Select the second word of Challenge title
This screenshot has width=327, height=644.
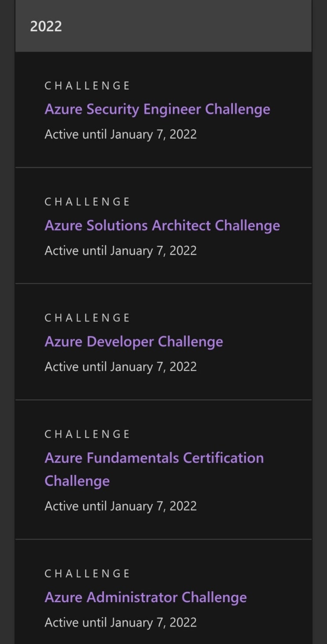112,109
